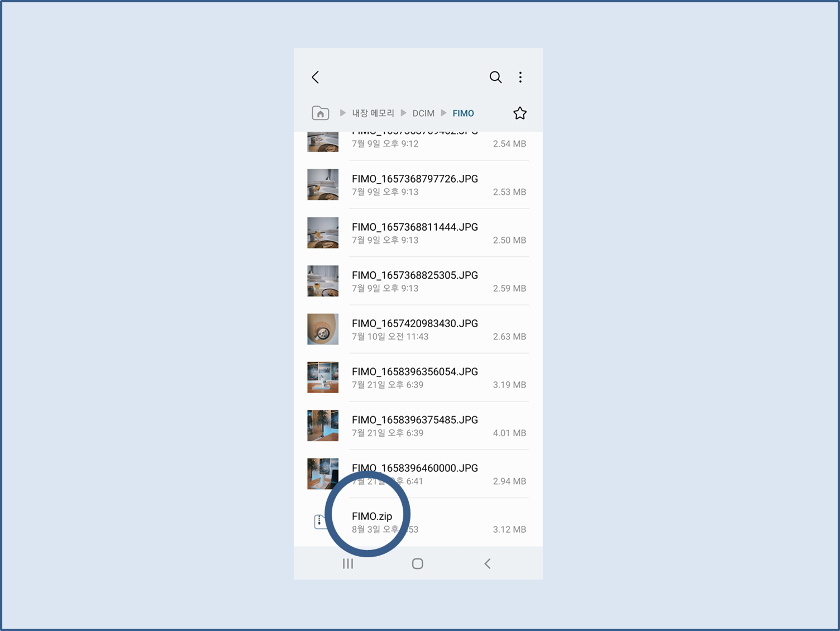Tap thumbnail of FIMO_1657368811444.JPG
The width and height of the screenshot is (840, 631).
pos(323,232)
